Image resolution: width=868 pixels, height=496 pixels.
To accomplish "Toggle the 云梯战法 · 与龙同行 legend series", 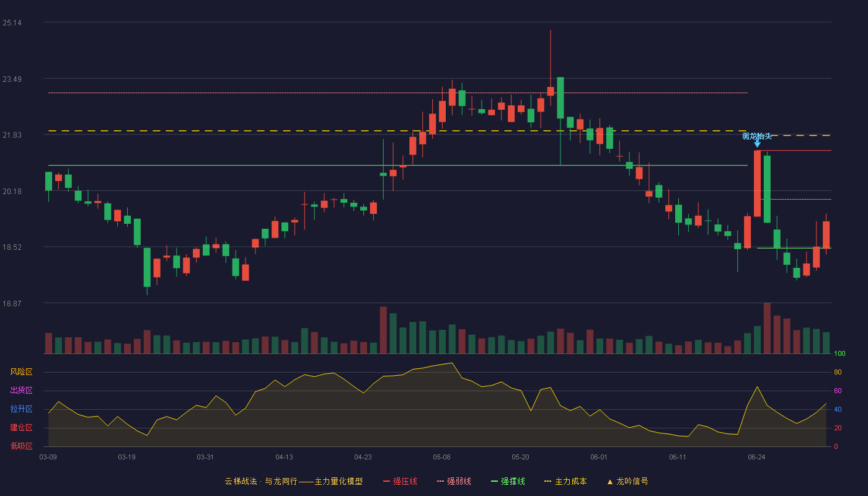I will (x=293, y=481).
